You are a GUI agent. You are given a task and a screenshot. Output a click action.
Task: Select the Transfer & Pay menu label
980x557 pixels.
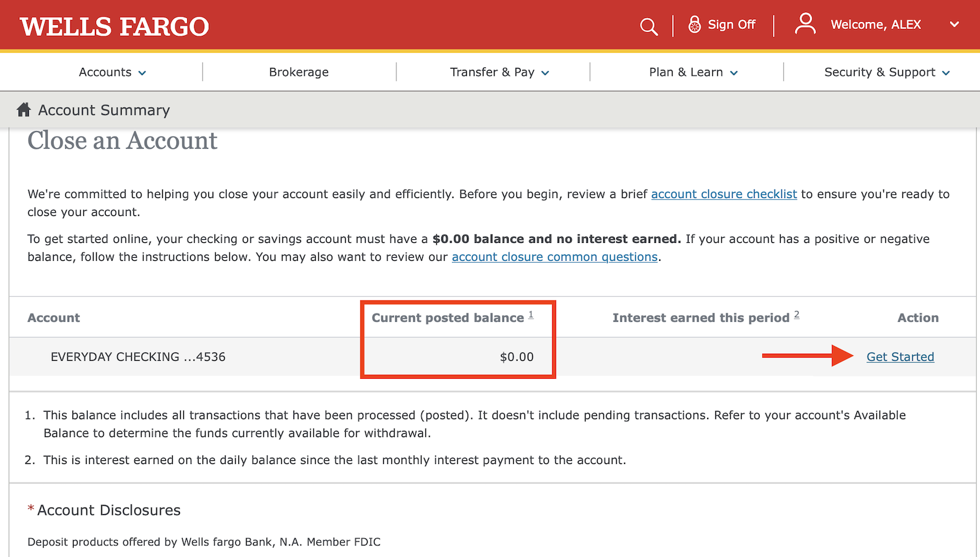pyautogui.click(x=492, y=72)
